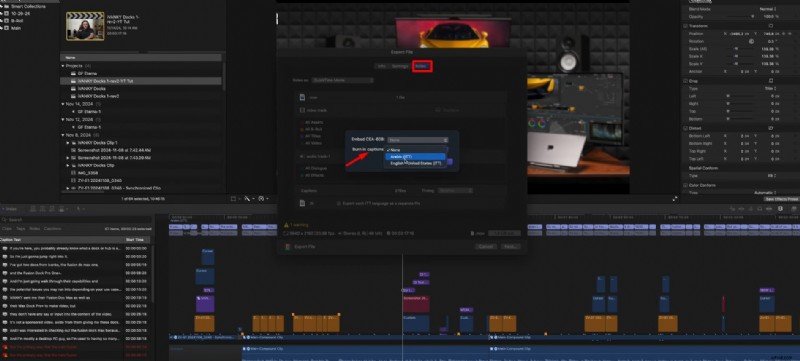
Task: Click the project thumbnail in the browser
Action: (x=85, y=26)
